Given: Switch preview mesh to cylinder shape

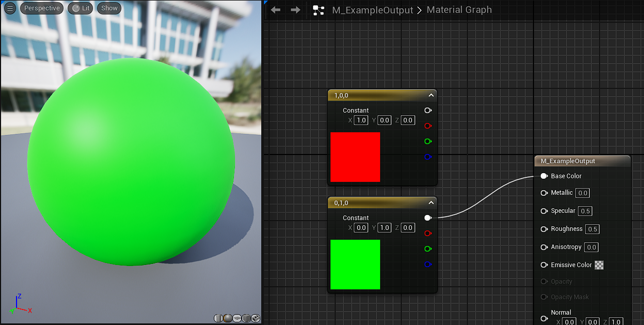Looking at the screenshot, I should coord(218,318).
